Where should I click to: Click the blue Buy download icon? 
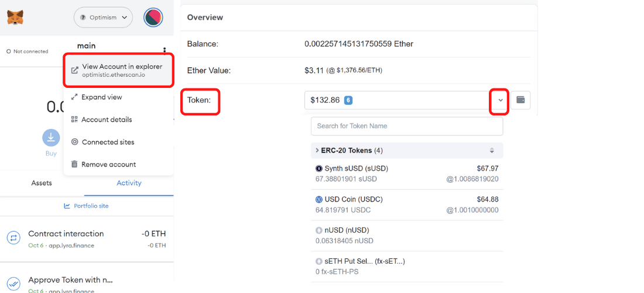tap(51, 138)
